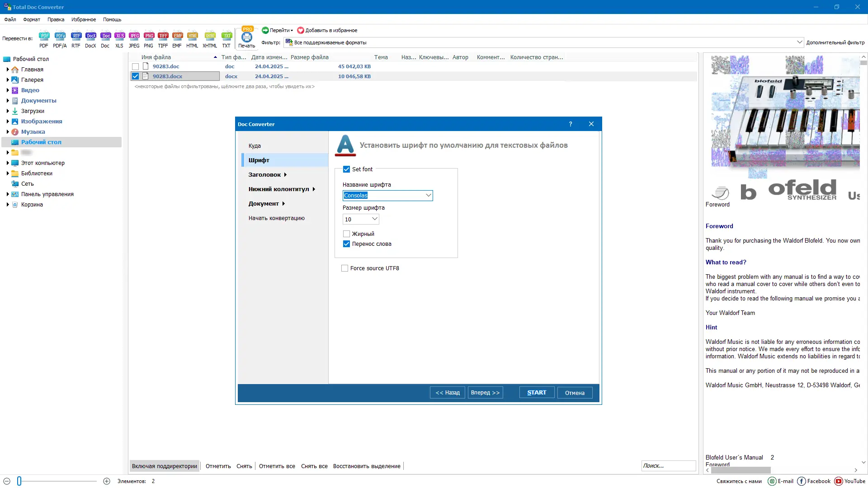868x488 pixels.
Task: Select the XLS output format icon
Action: click(x=119, y=38)
